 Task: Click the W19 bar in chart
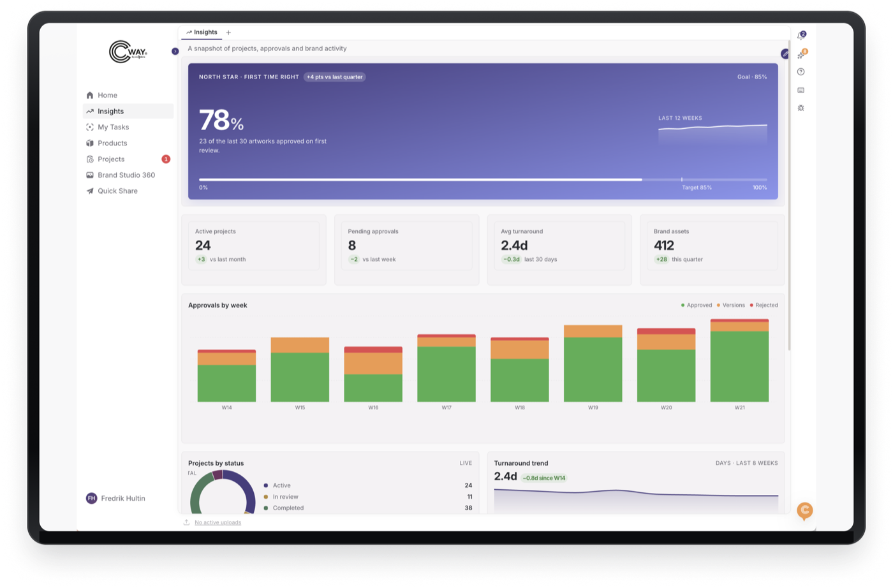593,364
